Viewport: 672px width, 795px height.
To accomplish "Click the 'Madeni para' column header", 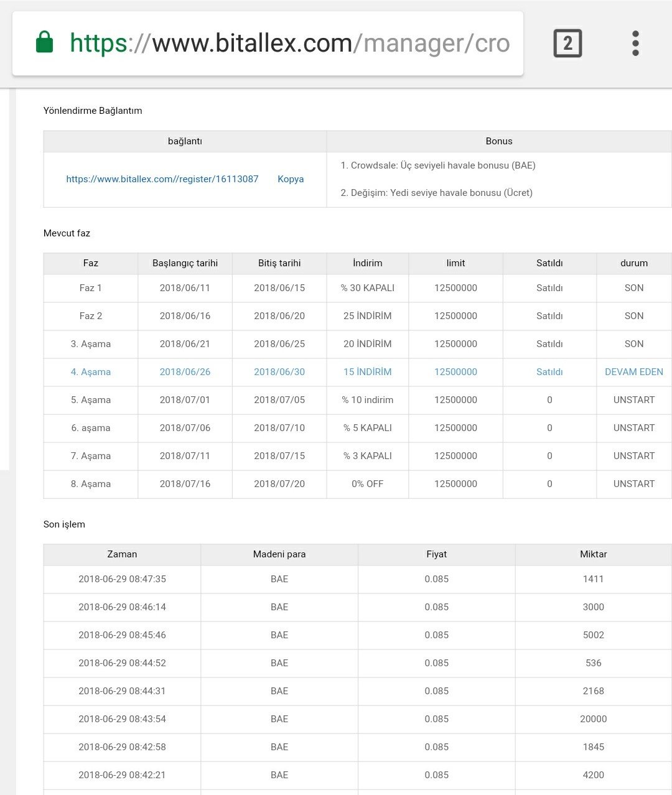I will [x=279, y=554].
